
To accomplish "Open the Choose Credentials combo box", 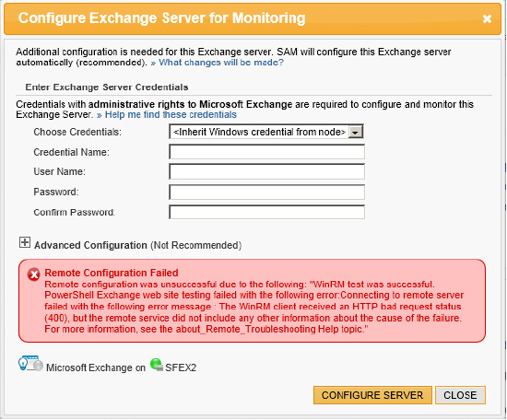I will (266, 132).
